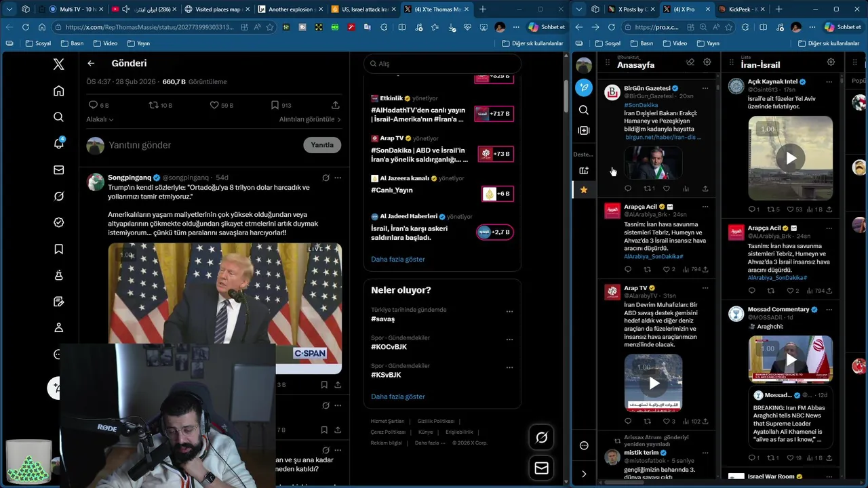Open Profile icon in X sidebar
The image size is (868, 488).
(x=59, y=328)
